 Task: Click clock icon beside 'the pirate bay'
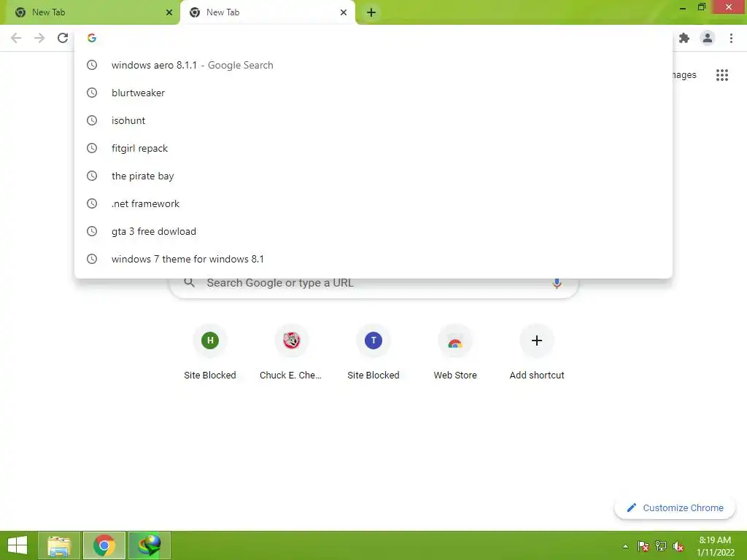[92, 176]
